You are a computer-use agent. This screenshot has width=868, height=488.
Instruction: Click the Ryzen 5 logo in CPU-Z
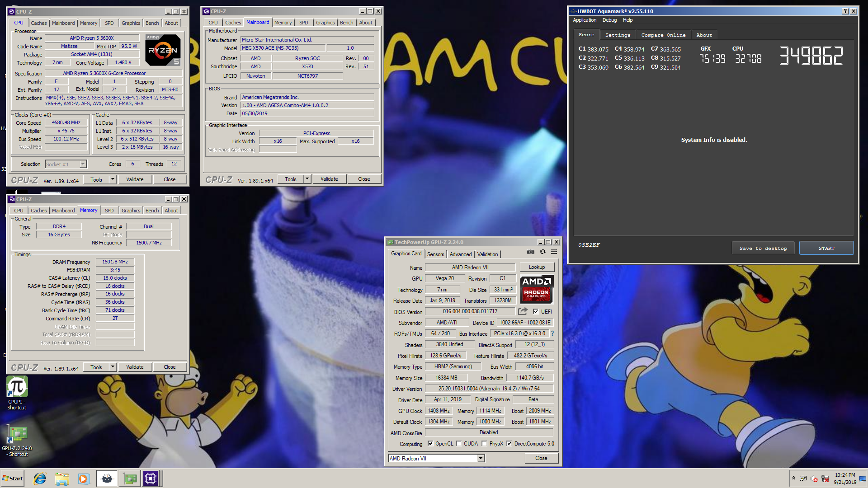[x=163, y=50]
